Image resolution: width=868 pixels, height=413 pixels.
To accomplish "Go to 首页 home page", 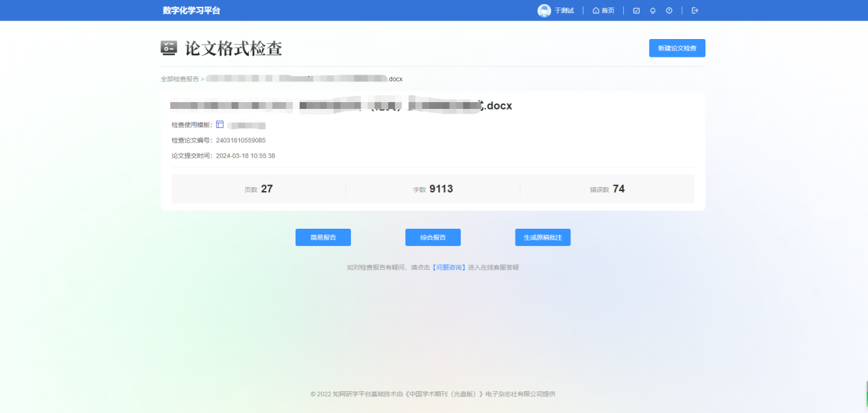I will tap(603, 10).
